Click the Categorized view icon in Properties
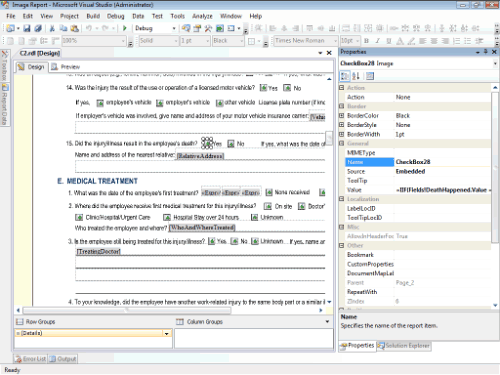 [x=345, y=76]
